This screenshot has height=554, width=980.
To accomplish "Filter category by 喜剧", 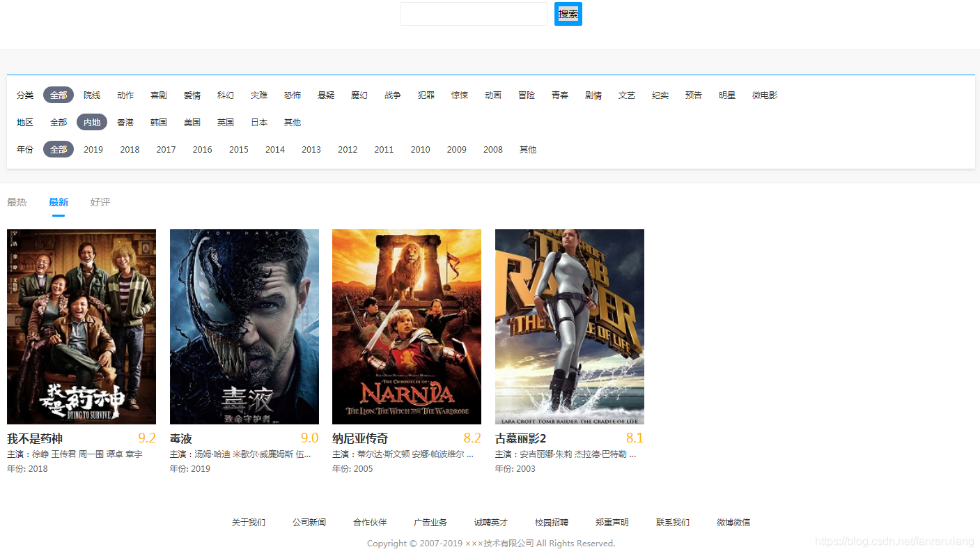I will (159, 95).
